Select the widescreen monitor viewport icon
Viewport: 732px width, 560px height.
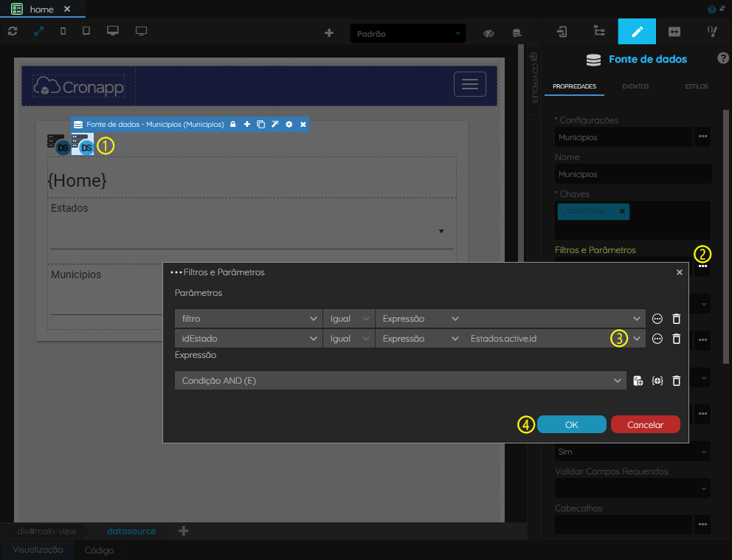click(x=141, y=31)
